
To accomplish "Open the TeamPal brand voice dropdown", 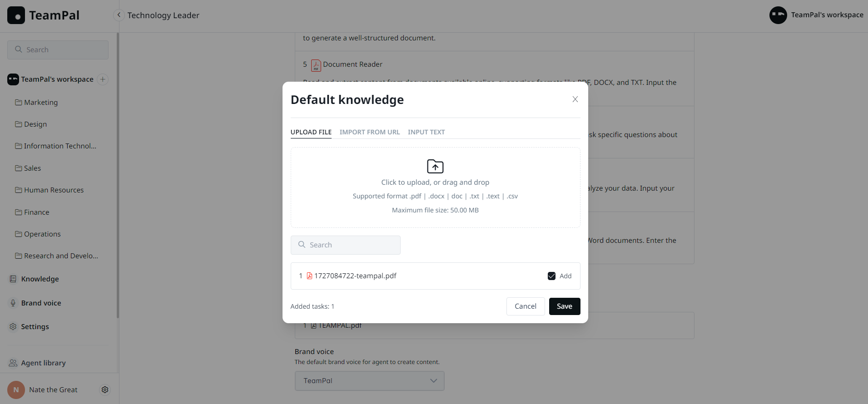I will click(369, 381).
